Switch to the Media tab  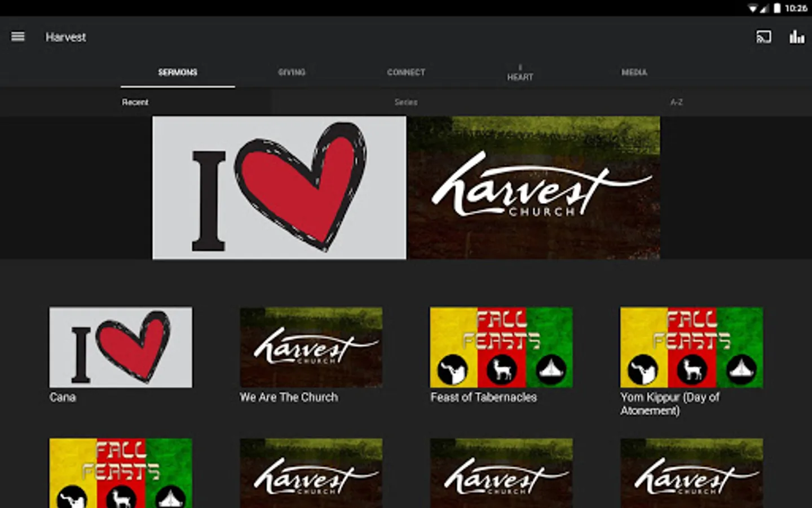coord(634,72)
